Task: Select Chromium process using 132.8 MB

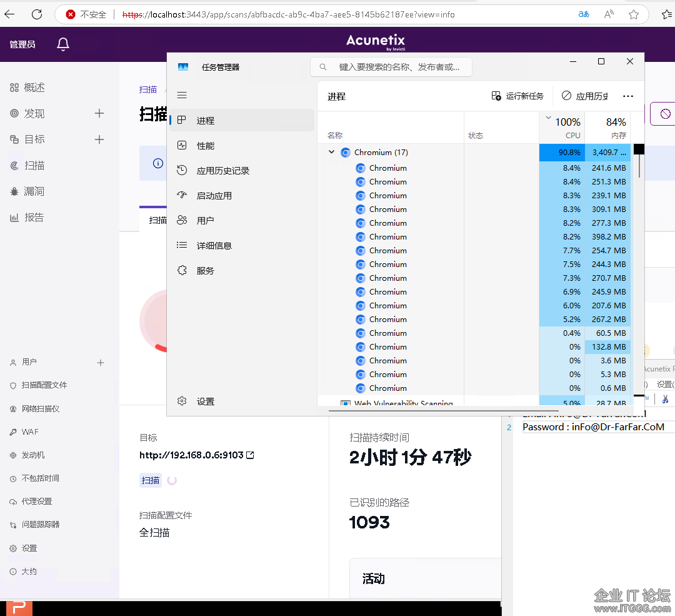Action: click(474, 346)
